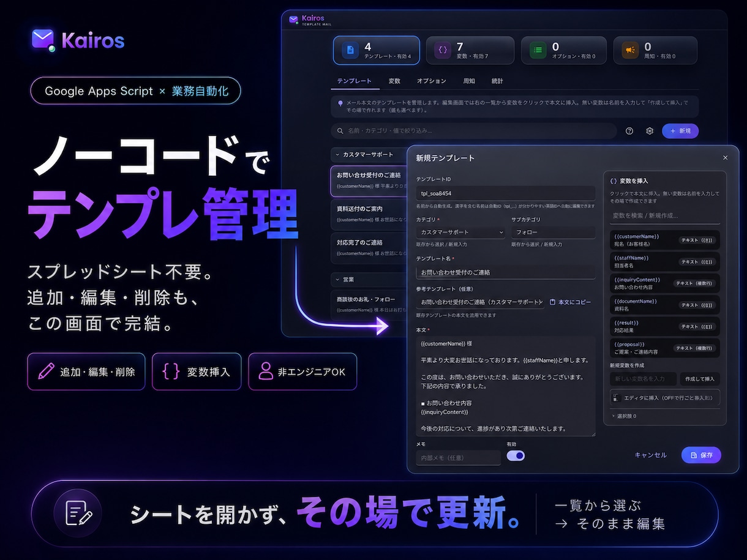Image resolution: width=747 pixels, height=560 pixels.
Task: Open the サブカテゴリ combo box showing フォロー
Action: [553, 233]
